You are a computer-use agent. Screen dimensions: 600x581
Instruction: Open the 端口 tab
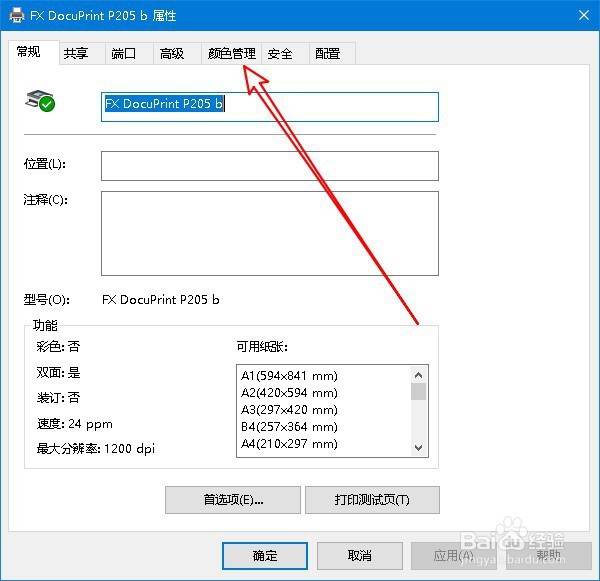[129, 53]
